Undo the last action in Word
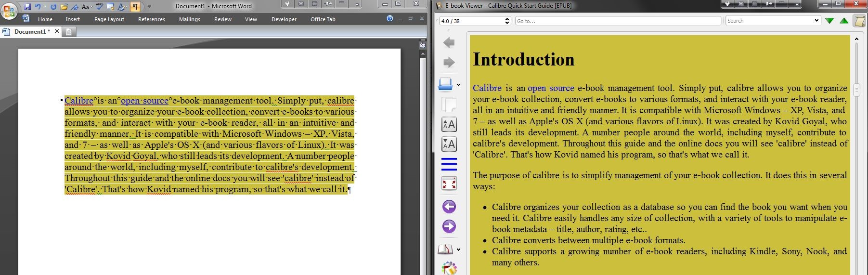Image resolution: width=868 pixels, height=275 pixels. tap(38, 7)
